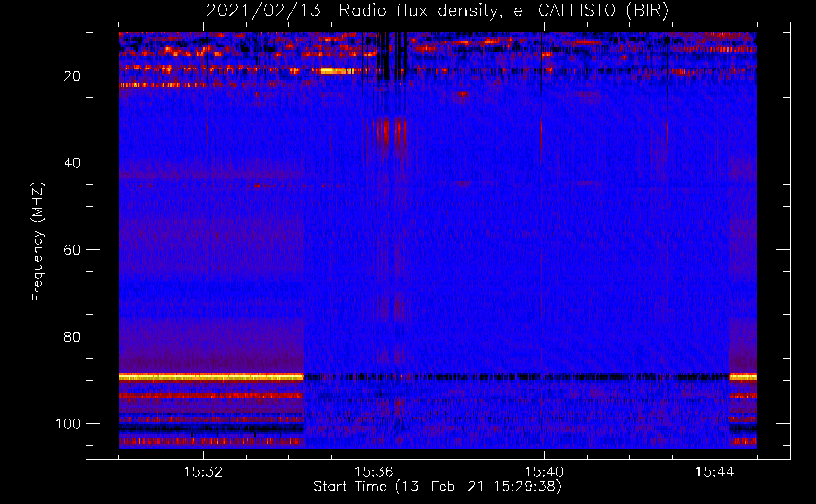
Task: Click the 20 frequency tick label
Action: 73,76
